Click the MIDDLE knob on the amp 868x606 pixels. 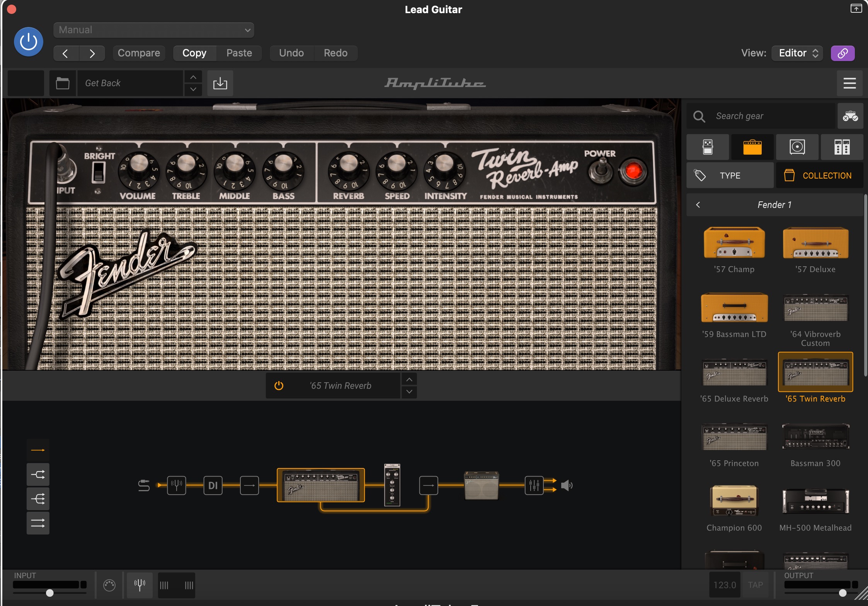click(x=235, y=170)
